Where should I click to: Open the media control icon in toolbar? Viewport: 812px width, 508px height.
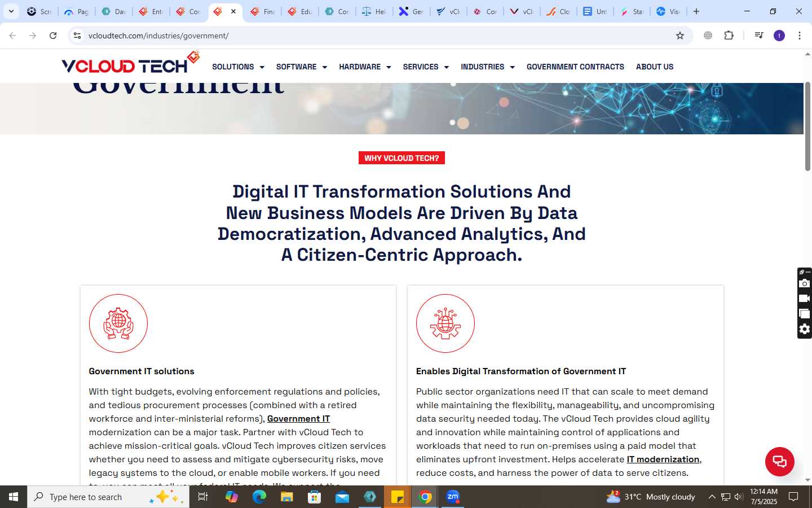click(x=759, y=36)
